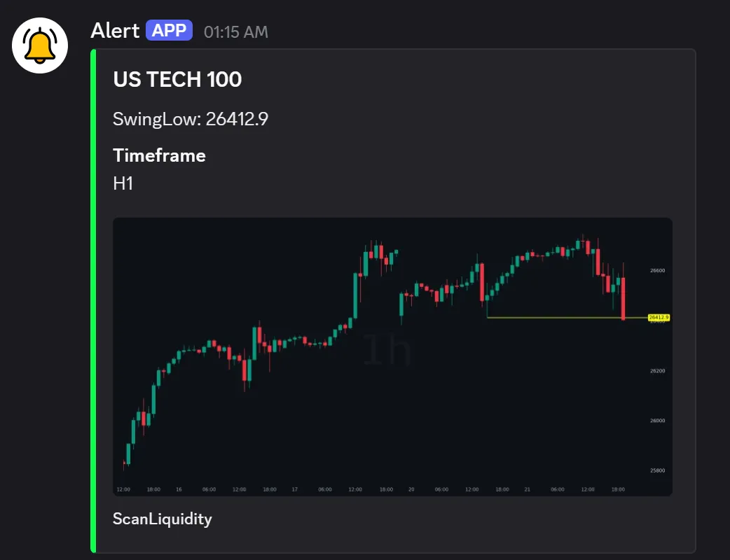Click the 01:15 AM timestamp
The height and width of the screenshot is (560, 730).
pos(235,31)
